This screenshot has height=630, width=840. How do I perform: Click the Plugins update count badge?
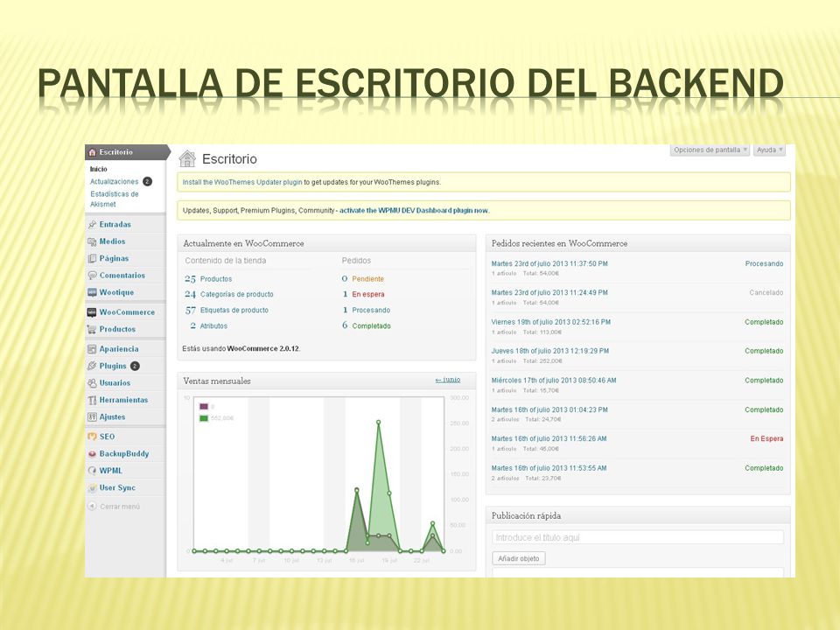coord(135,366)
